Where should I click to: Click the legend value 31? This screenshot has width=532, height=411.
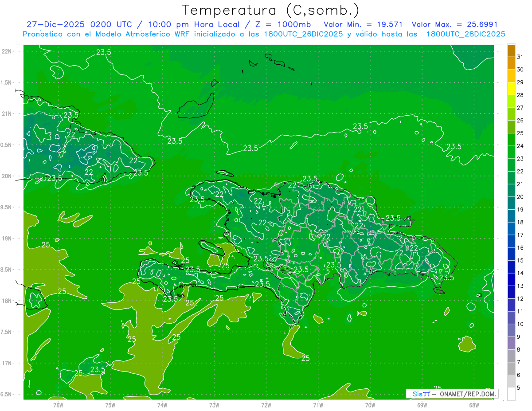[520, 57]
